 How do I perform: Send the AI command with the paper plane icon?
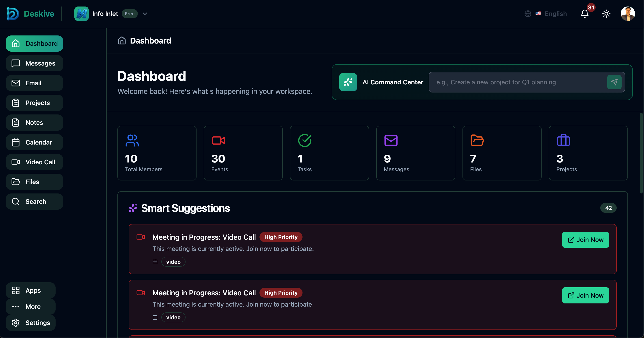[x=614, y=82]
